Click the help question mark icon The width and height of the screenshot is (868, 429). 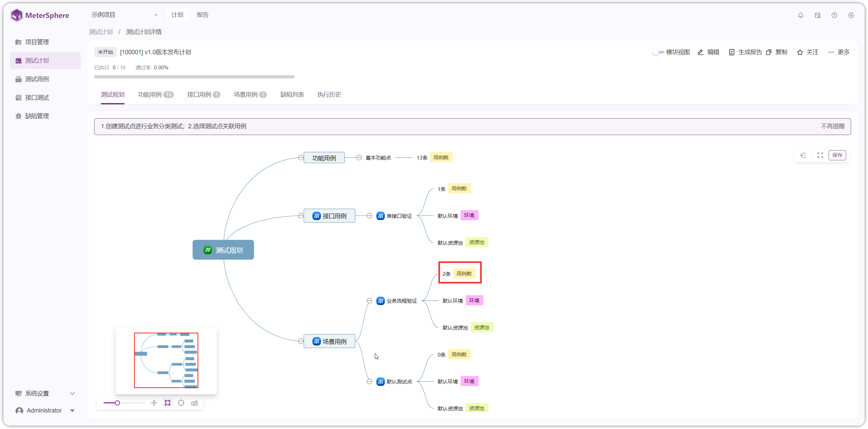tap(834, 15)
